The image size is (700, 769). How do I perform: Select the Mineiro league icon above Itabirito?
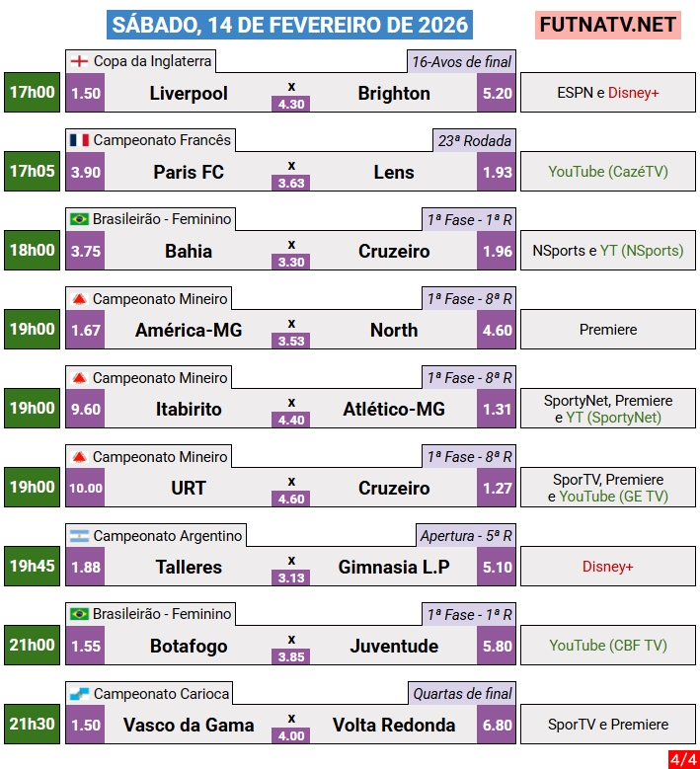pos(79,377)
